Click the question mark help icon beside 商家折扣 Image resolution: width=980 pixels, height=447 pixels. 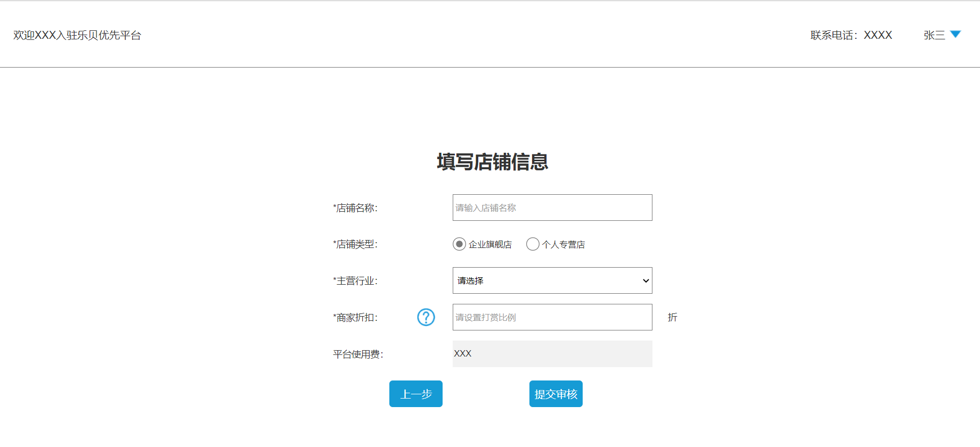tap(426, 317)
